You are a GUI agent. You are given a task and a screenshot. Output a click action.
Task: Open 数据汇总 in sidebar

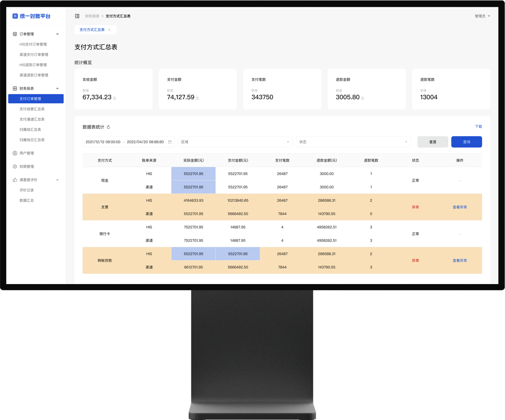pos(27,200)
